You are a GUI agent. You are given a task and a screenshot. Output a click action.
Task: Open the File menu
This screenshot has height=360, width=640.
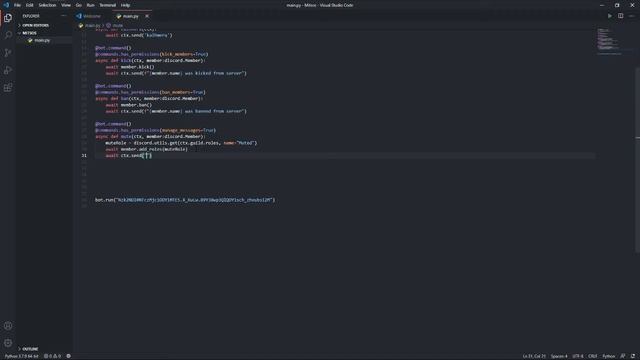pyautogui.click(x=17, y=5)
